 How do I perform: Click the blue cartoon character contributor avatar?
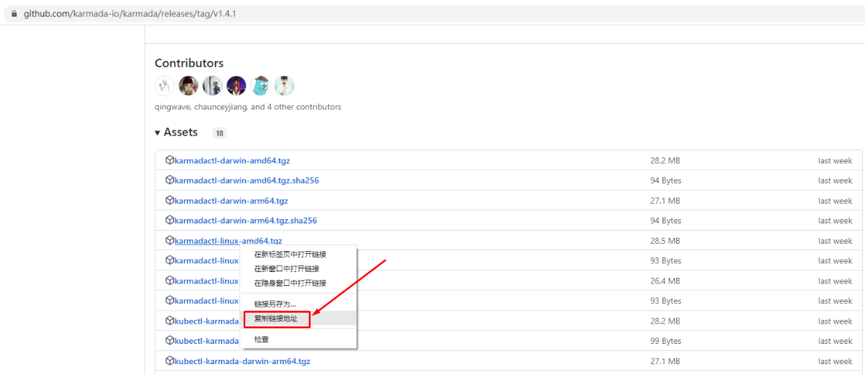pyautogui.click(x=260, y=86)
